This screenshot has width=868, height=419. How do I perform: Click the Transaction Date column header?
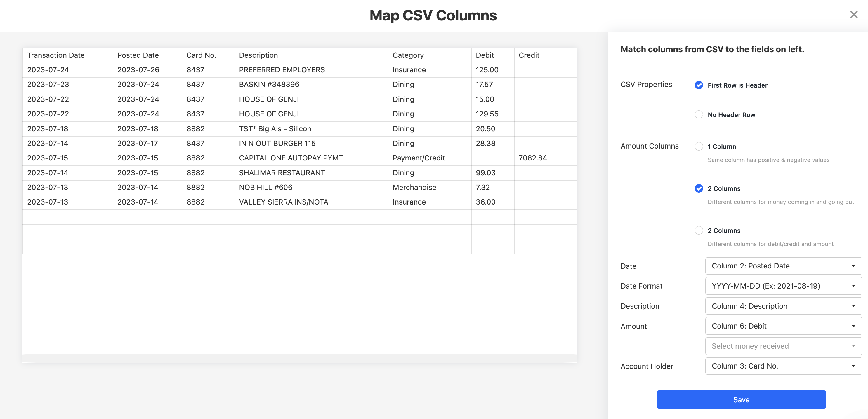click(x=68, y=55)
